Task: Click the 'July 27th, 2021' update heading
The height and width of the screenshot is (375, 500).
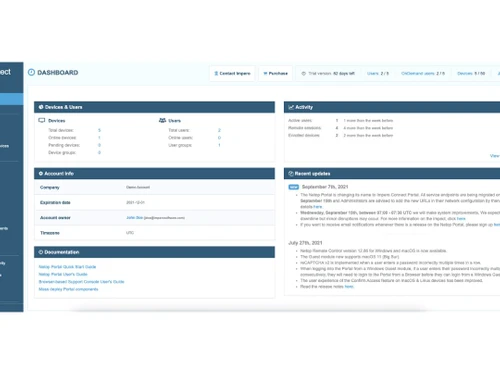Action: point(305,243)
